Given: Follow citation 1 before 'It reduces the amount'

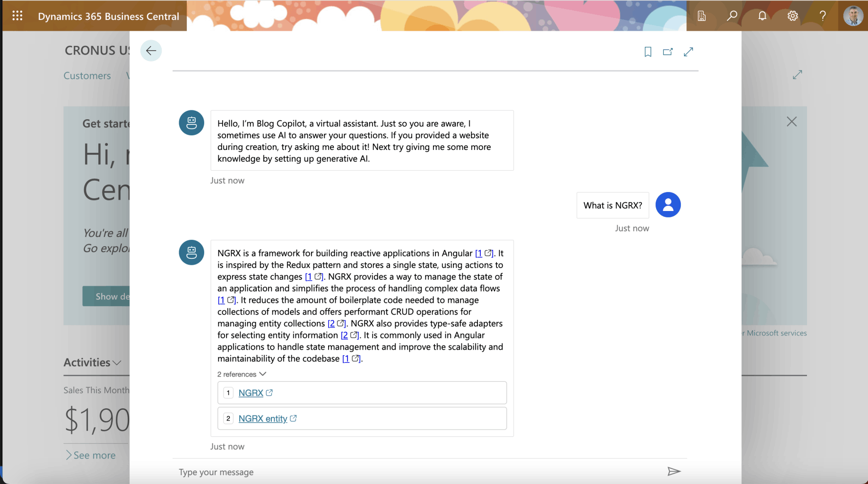Looking at the screenshot, I should (x=226, y=300).
